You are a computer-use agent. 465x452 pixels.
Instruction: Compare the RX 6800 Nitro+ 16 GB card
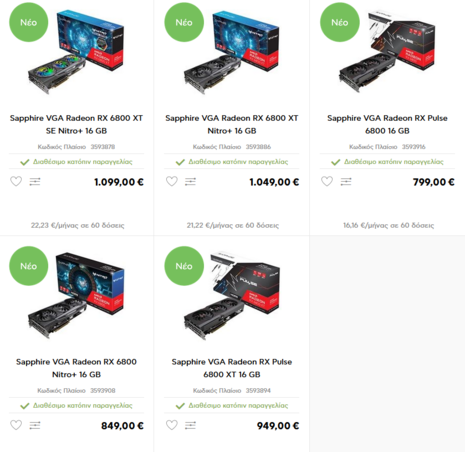pos(35,425)
